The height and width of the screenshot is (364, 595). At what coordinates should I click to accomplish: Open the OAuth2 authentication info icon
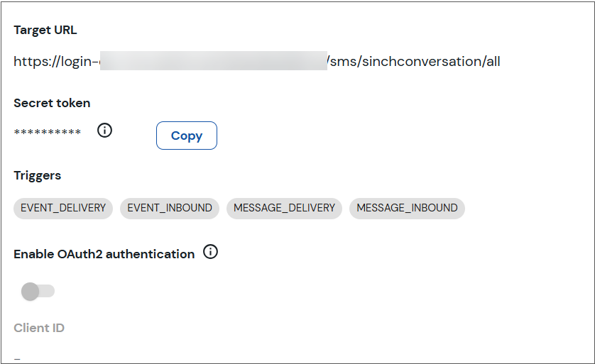click(x=210, y=251)
